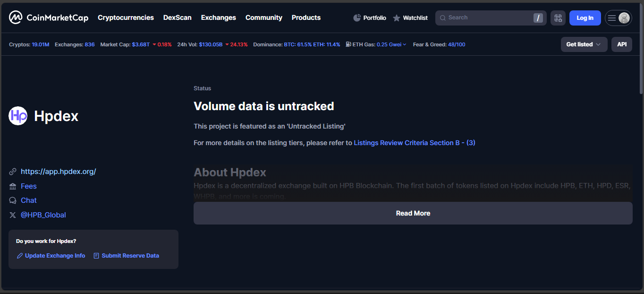644x294 pixels.
Task: Open the Fees link
Action: [29, 186]
